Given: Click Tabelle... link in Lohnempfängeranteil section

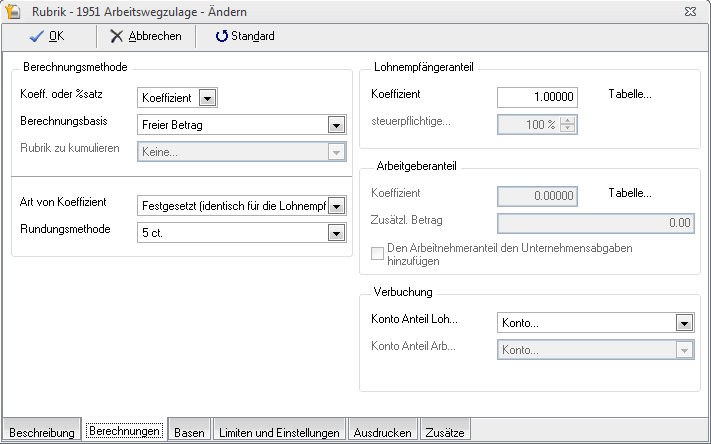Looking at the screenshot, I should pos(630,95).
